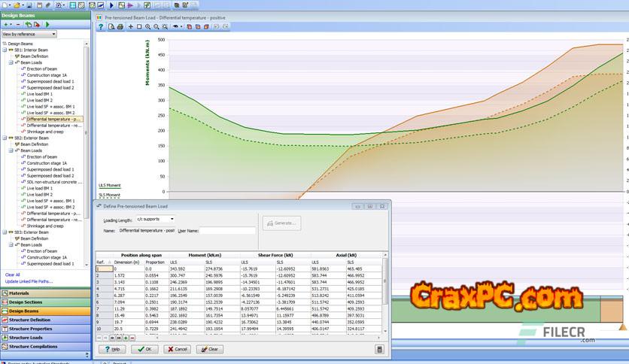Click the User Name input field
629x364 pixels.
coord(228,230)
